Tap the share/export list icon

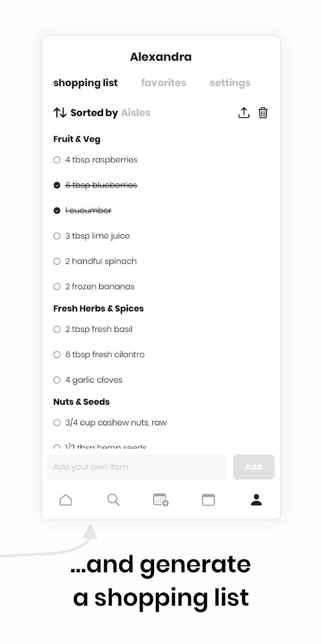(x=244, y=113)
